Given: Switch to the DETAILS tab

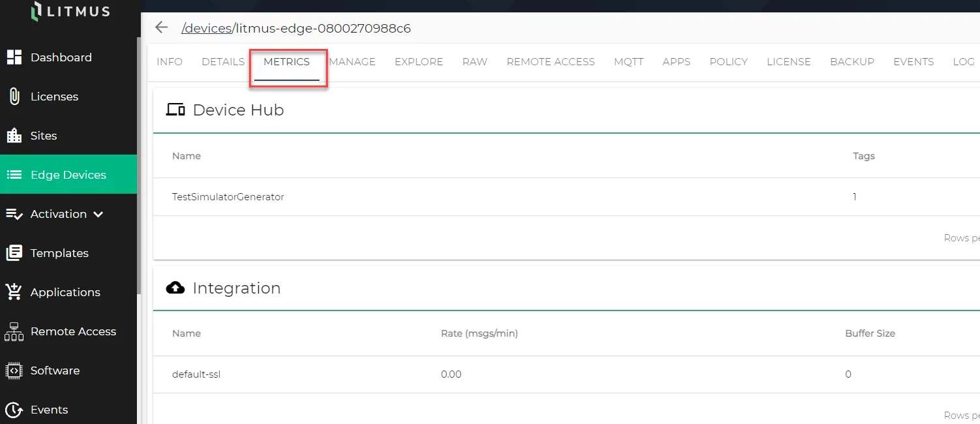Looking at the screenshot, I should pos(223,62).
